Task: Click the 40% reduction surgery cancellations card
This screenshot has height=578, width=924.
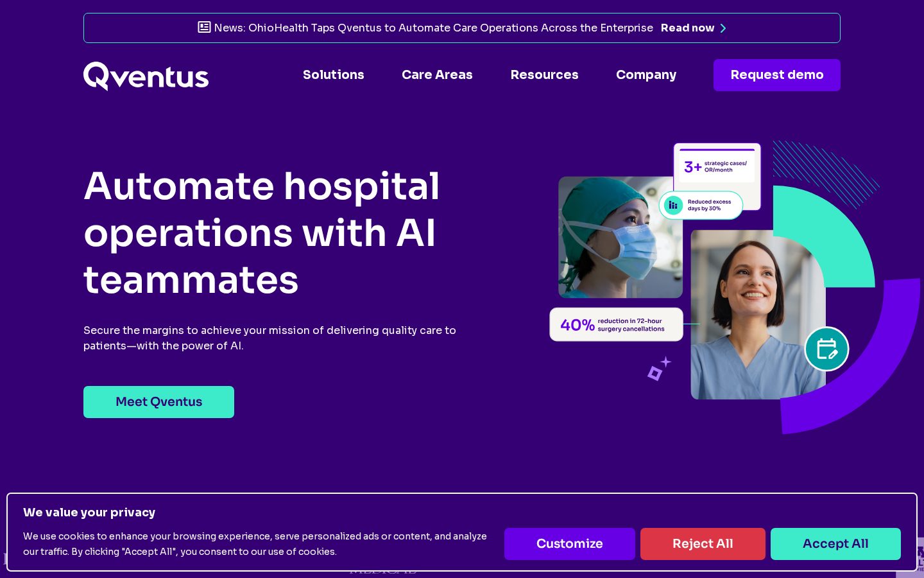Action: click(x=616, y=324)
